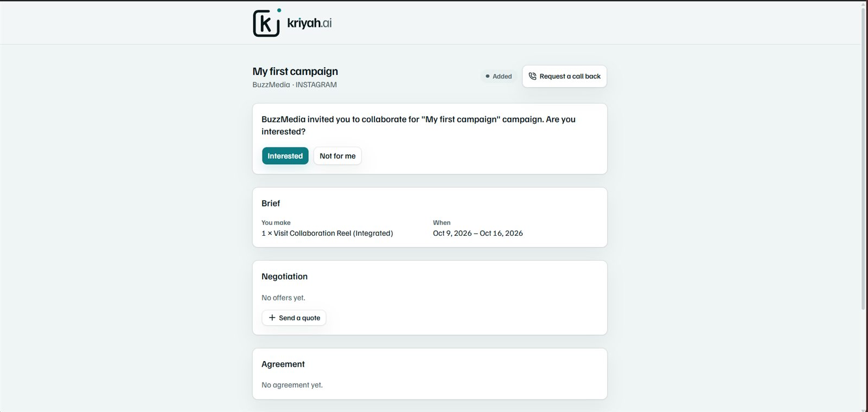Click the 1 × Visit Collaboration Reel (Integrated) text
The width and height of the screenshot is (868, 412).
[327, 233]
